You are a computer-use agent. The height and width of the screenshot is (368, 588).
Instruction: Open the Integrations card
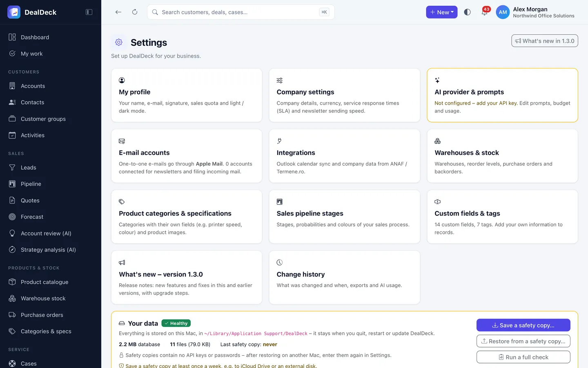pos(345,156)
